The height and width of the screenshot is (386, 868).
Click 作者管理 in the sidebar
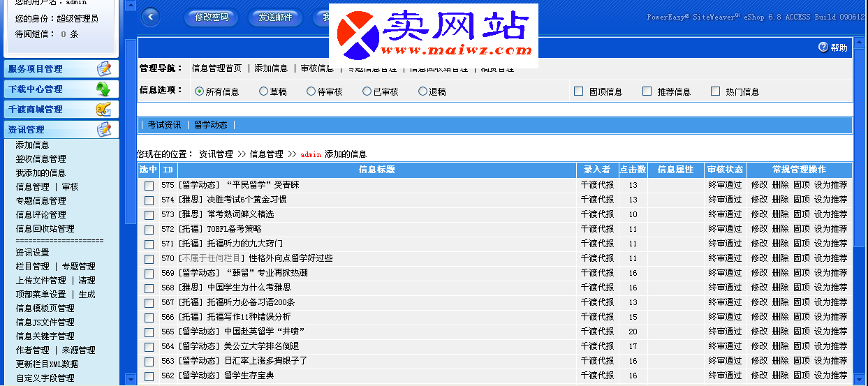pos(32,350)
